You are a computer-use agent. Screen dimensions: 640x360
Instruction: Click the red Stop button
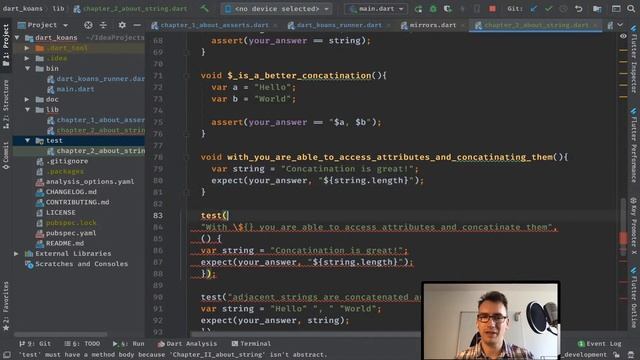492,9
